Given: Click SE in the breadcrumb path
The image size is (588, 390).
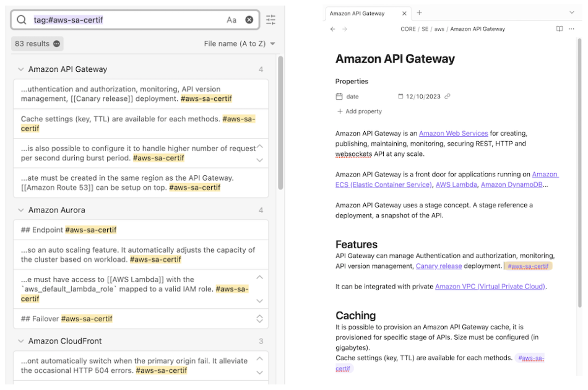Looking at the screenshot, I should point(425,29).
